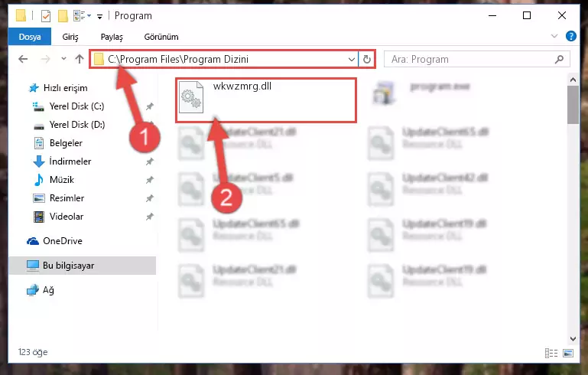Click the Properties icon in quick access toolbar
Image resolution: width=588 pixels, height=375 pixels.
pos(46,16)
